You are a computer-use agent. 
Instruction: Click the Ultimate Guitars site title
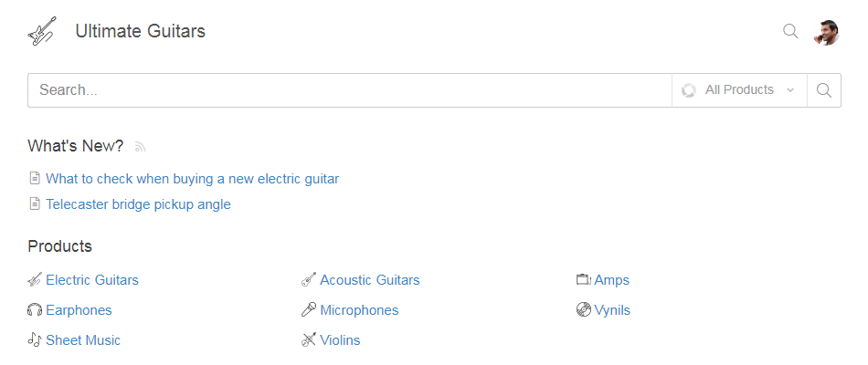[x=140, y=31]
